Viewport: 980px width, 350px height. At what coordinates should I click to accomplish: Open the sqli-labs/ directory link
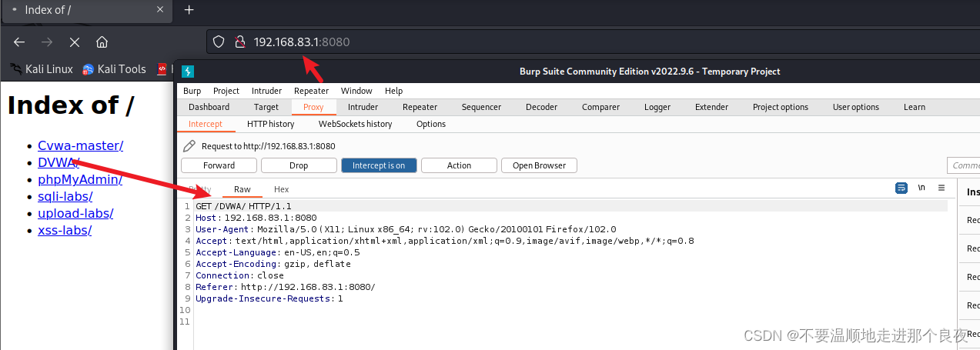point(65,197)
